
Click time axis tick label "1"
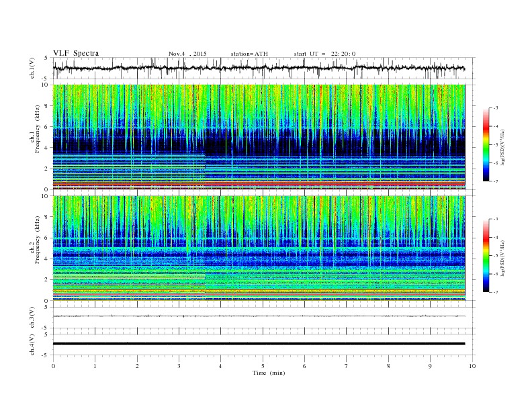coord(95,366)
